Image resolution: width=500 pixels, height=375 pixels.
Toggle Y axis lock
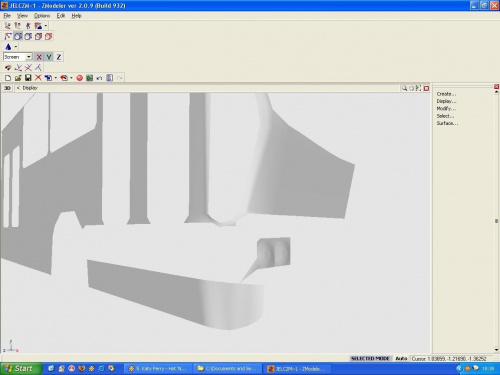pos(49,57)
